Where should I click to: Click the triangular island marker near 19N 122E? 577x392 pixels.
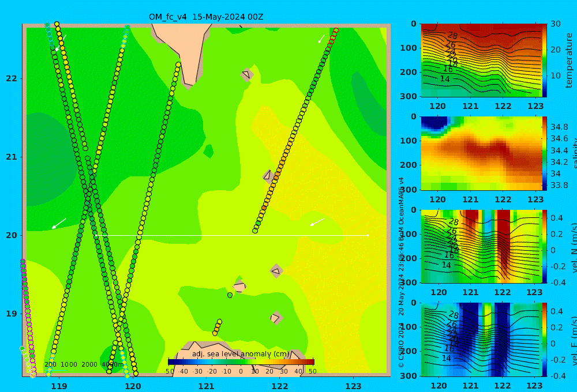tap(276, 318)
